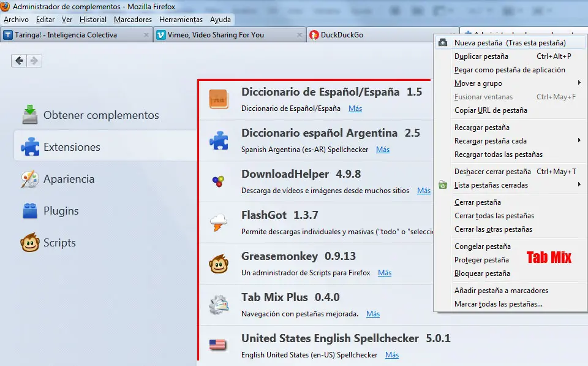
Task: Click the Extensiones puzzle piece icon
Action: (30, 147)
